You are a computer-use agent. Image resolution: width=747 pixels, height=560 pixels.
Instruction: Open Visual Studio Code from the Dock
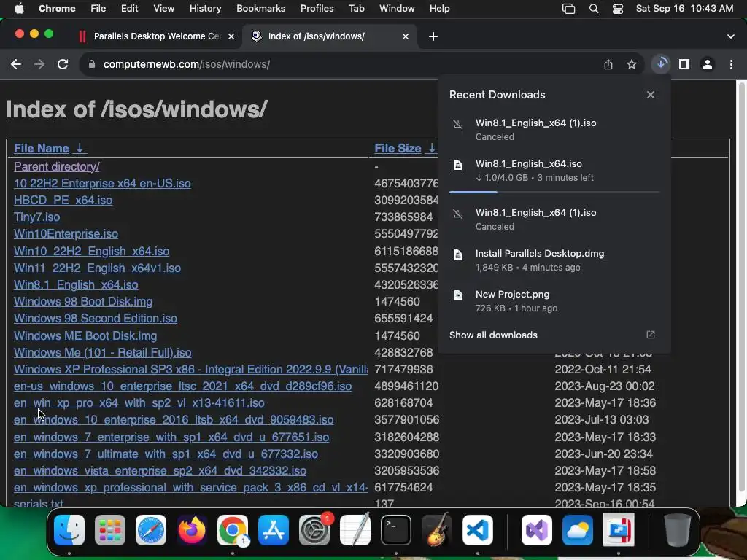coord(477,529)
